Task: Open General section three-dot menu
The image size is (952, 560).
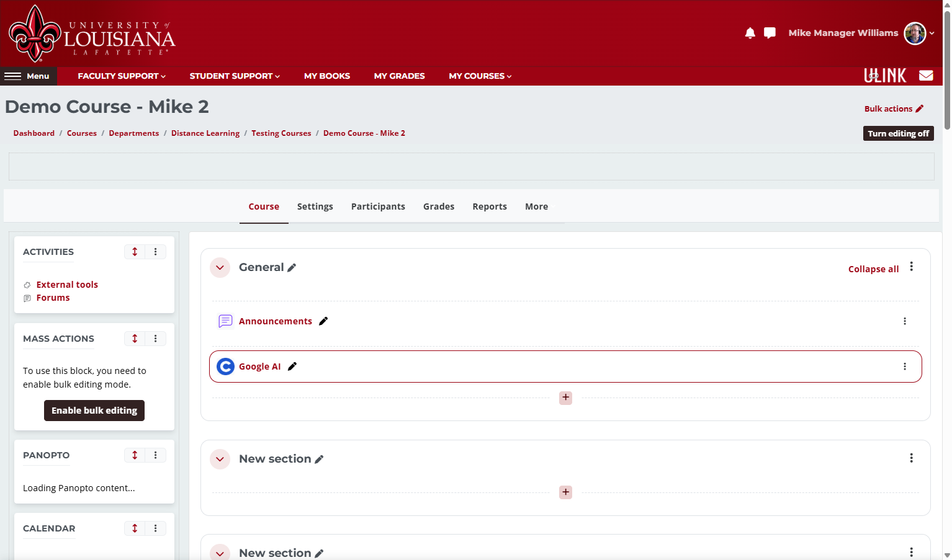Action: pyautogui.click(x=911, y=267)
